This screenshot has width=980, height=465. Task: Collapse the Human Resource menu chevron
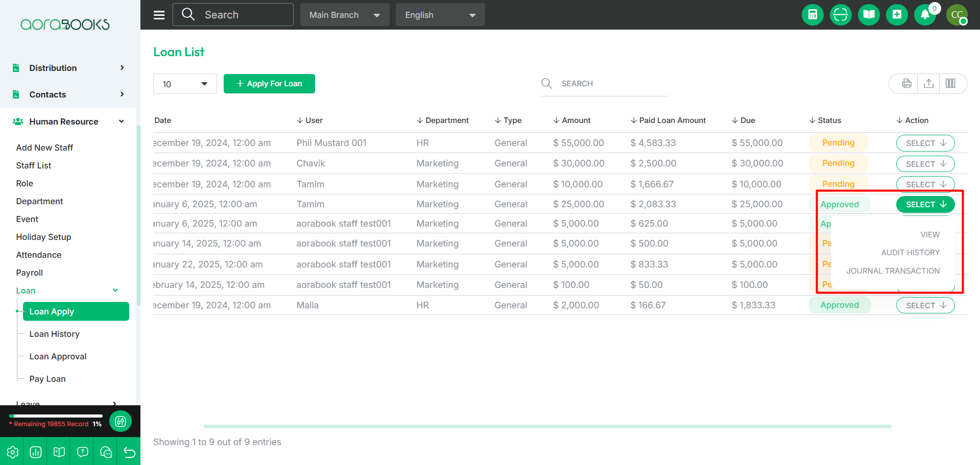tap(122, 121)
